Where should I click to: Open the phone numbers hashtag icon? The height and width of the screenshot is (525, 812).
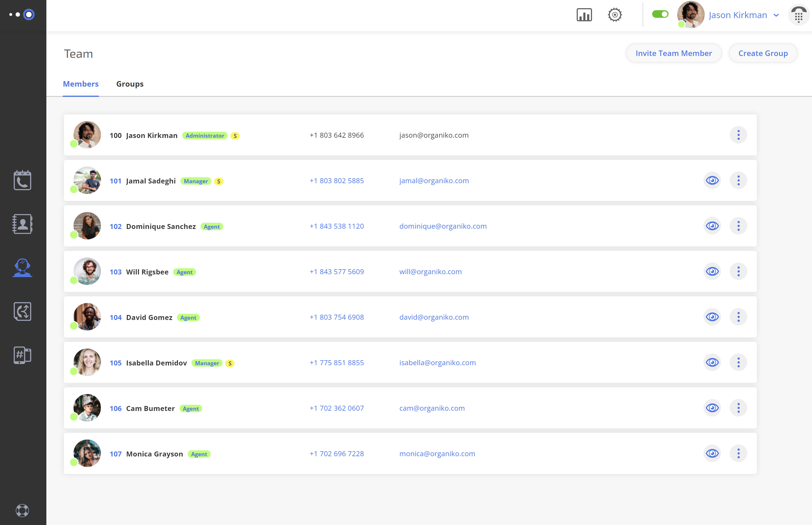[22, 355]
